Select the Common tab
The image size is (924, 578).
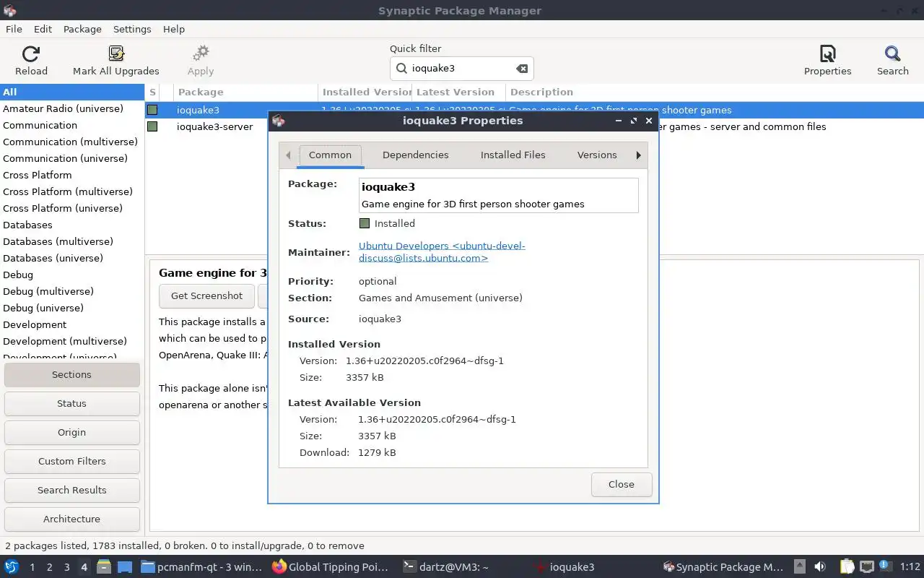(x=330, y=155)
